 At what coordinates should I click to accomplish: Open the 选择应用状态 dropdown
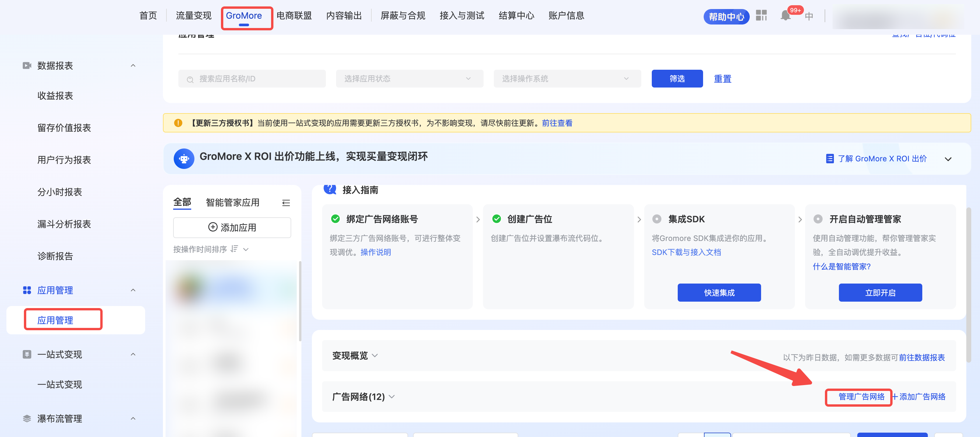pyautogui.click(x=409, y=78)
